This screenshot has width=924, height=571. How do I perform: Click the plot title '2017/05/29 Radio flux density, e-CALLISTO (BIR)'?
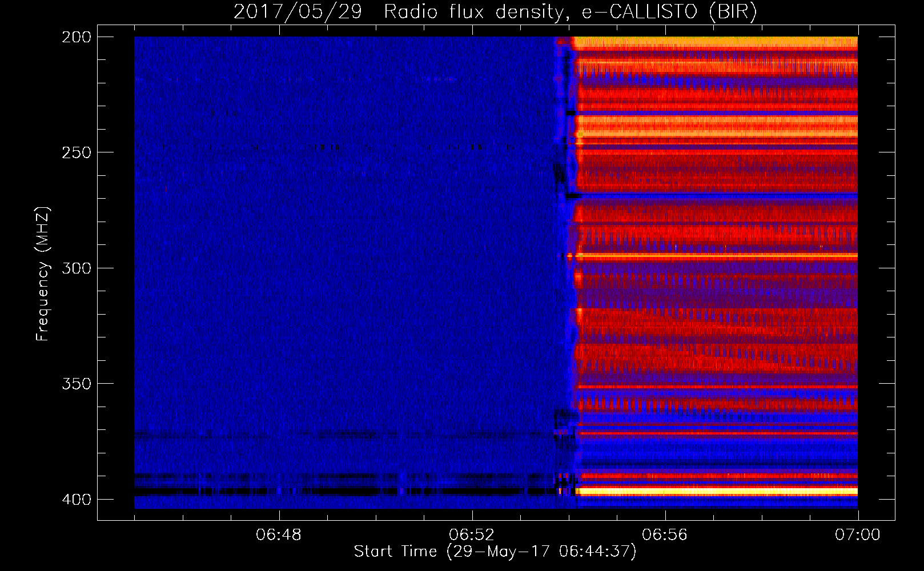pyautogui.click(x=495, y=11)
